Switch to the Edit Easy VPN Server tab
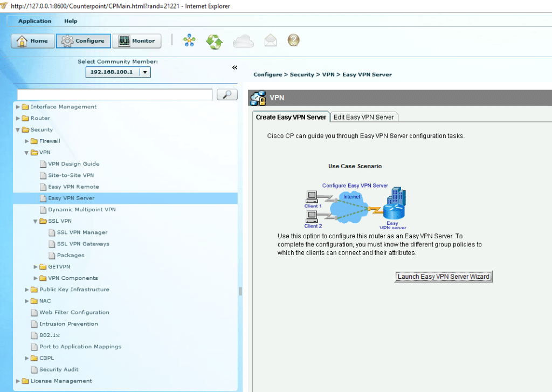This screenshot has height=392, width=552. pos(364,116)
